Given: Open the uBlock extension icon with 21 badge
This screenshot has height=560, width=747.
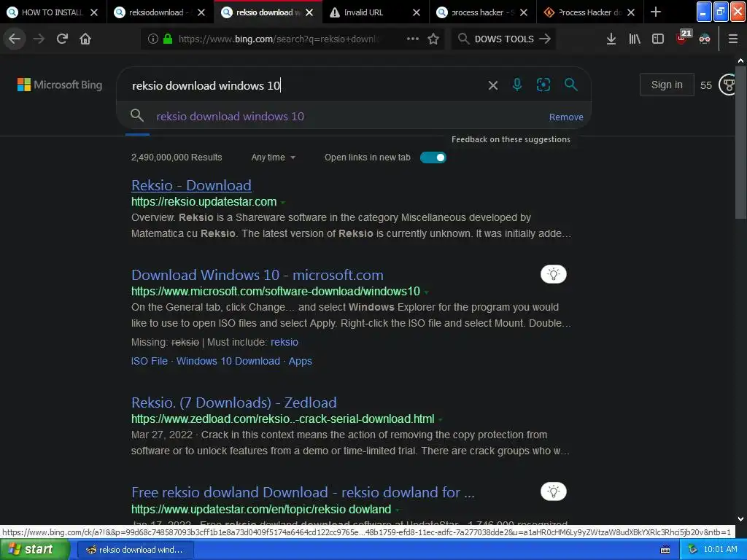Looking at the screenshot, I should pyautogui.click(x=683, y=37).
